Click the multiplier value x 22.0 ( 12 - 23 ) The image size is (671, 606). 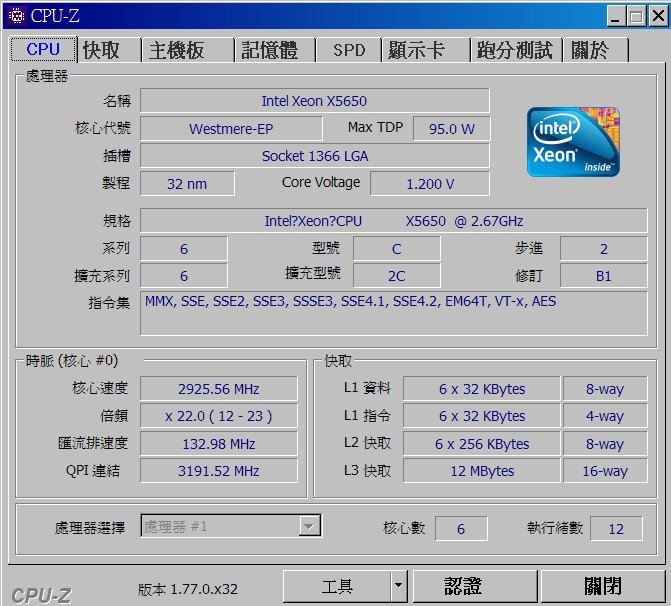pos(219,416)
